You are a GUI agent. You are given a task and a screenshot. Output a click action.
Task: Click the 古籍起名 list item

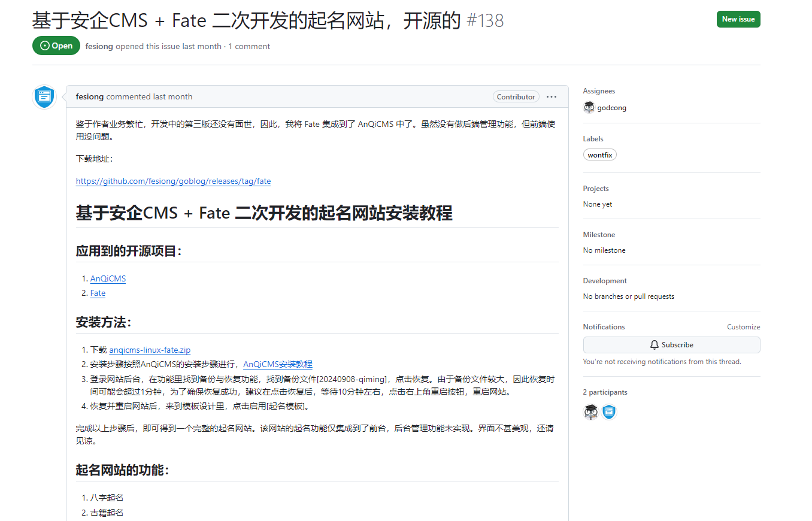click(107, 513)
